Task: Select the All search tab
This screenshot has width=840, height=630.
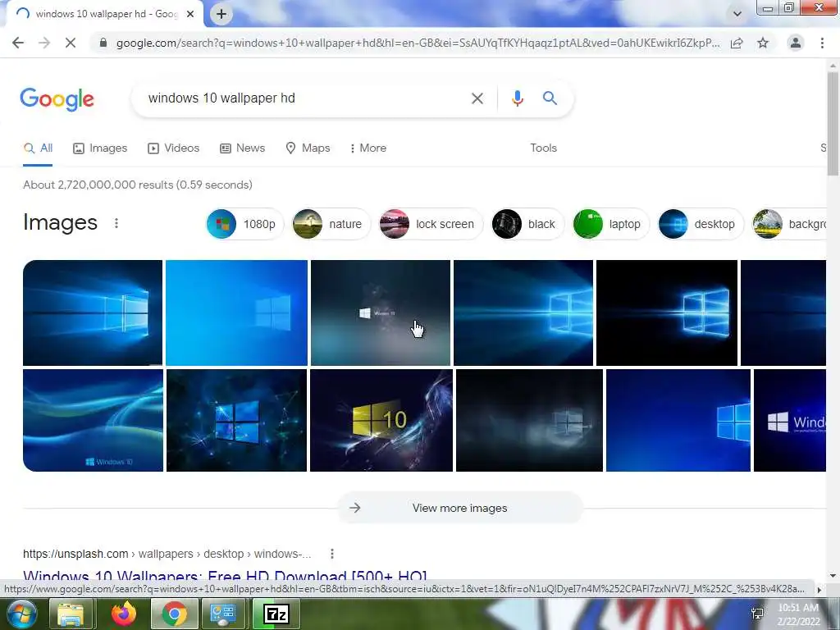Action: coord(38,148)
